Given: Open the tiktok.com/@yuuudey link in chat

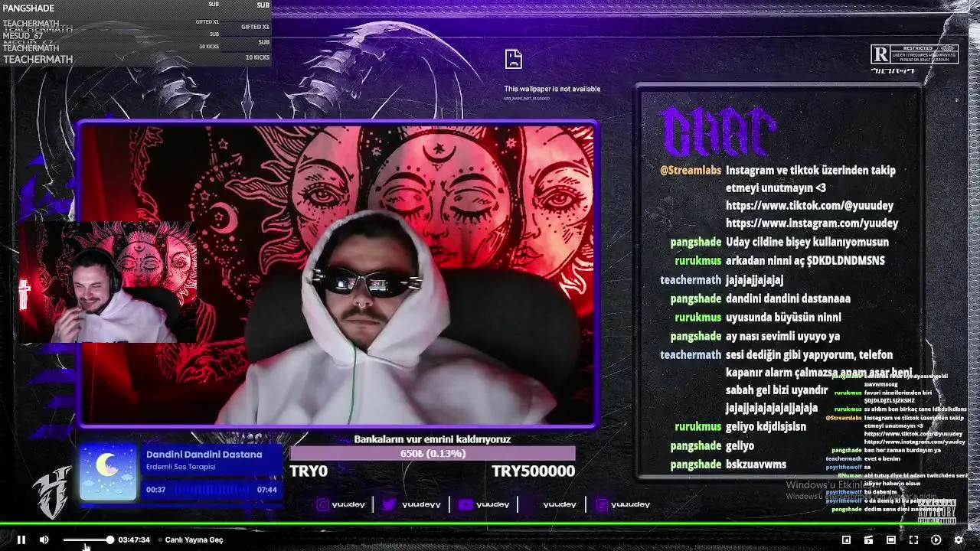Looking at the screenshot, I should 809,205.
